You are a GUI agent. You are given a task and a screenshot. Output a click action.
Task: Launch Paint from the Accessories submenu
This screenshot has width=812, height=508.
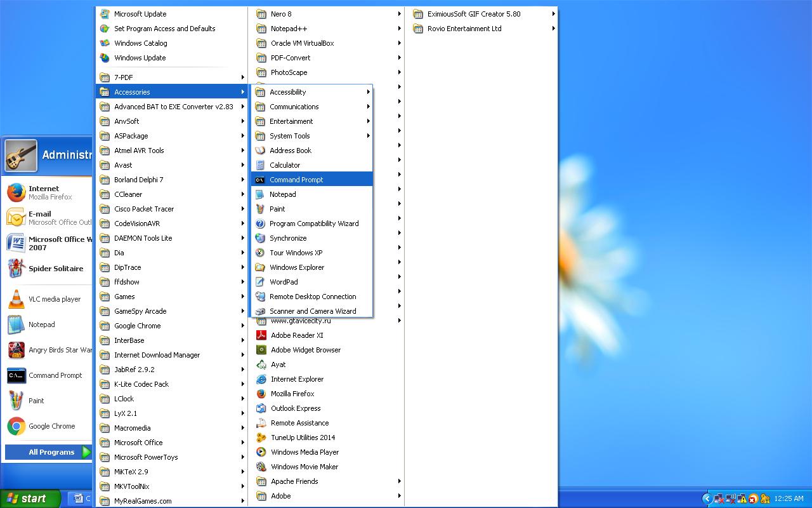pyautogui.click(x=311, y=209)
